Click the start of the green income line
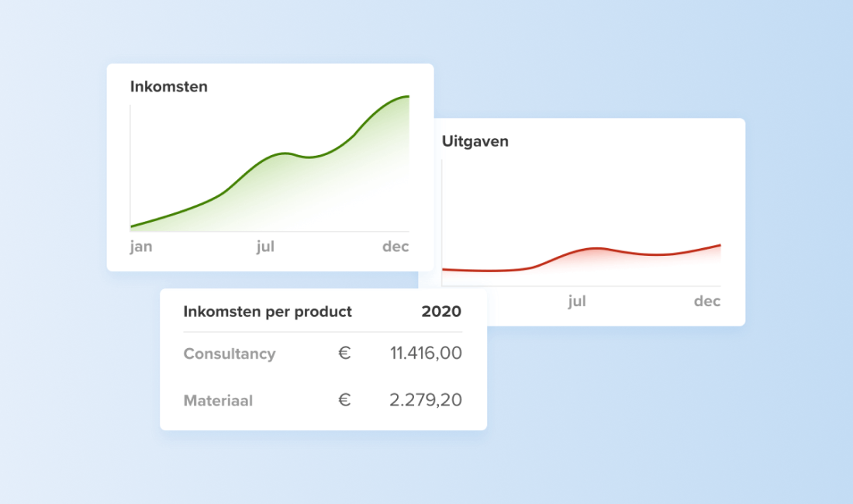 133,226
